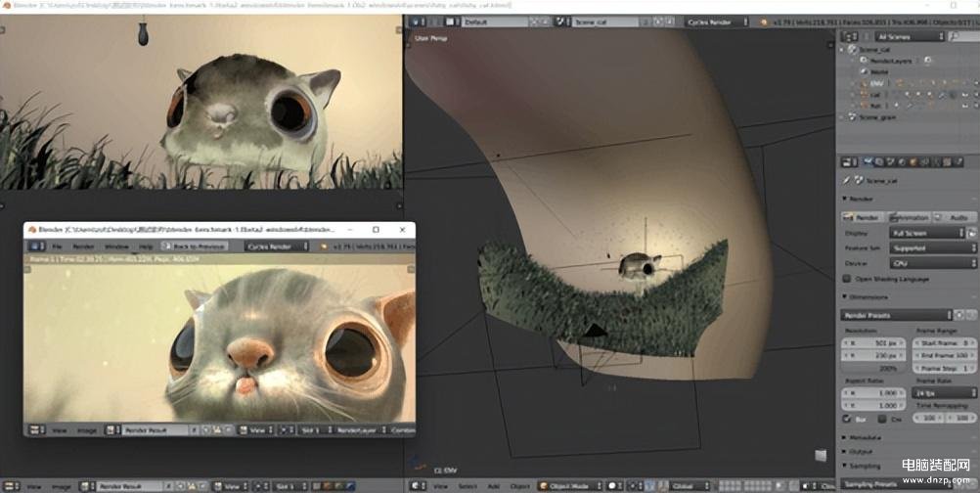Click the Audio mixdown button
The image size is (980, 493).
pyautogui.click(x=954, y=217)
